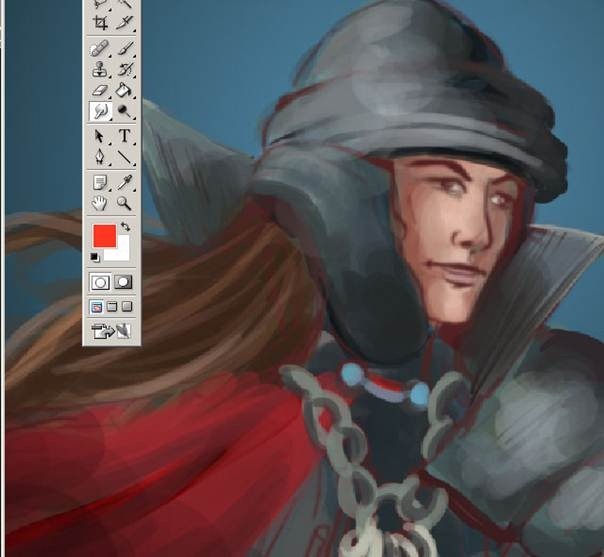Image resolution: width=604 pixels, height=557 pixels.
Task: Open the red foreground color picker
Action: tap(104, 236)
